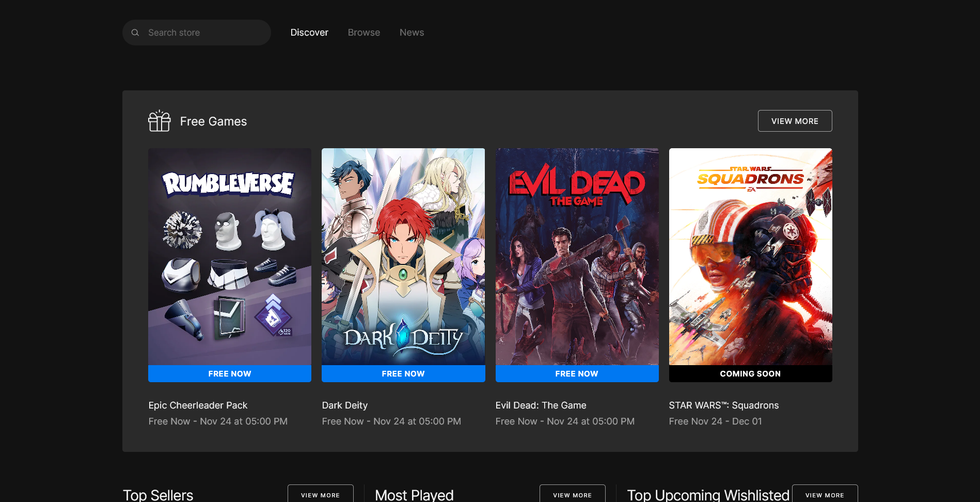
Task: Click View More next to Top Sellers
Action: [320, 494]
